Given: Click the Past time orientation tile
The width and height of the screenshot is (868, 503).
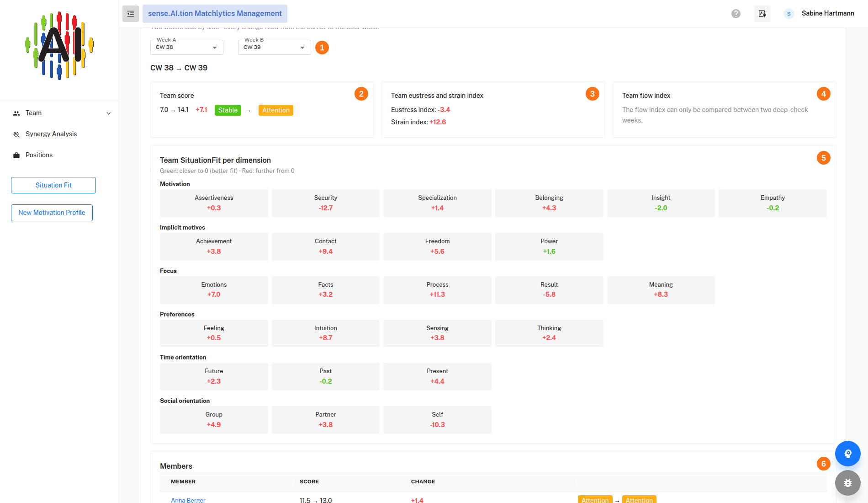Looking at the screenshot, I should pos(326,376).
